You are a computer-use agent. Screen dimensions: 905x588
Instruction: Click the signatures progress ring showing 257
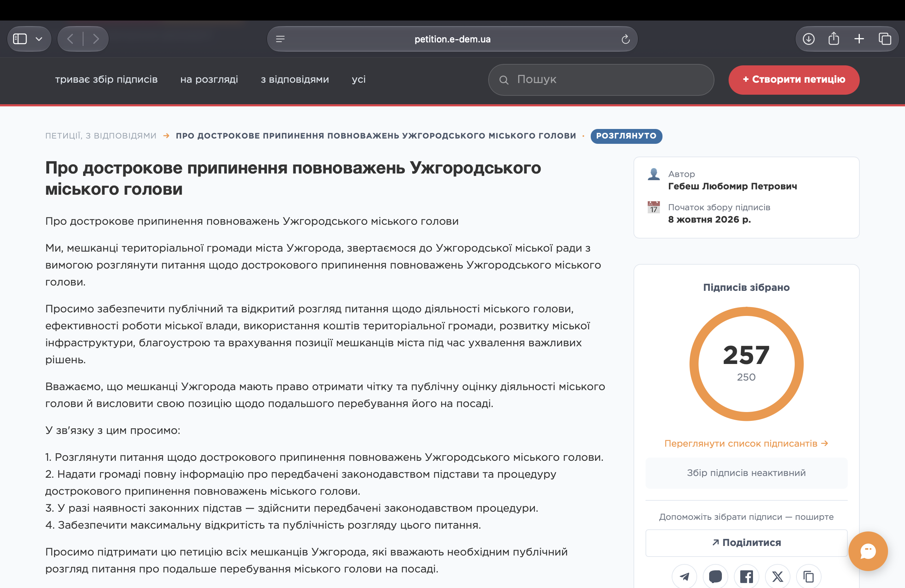pos(746,364)
